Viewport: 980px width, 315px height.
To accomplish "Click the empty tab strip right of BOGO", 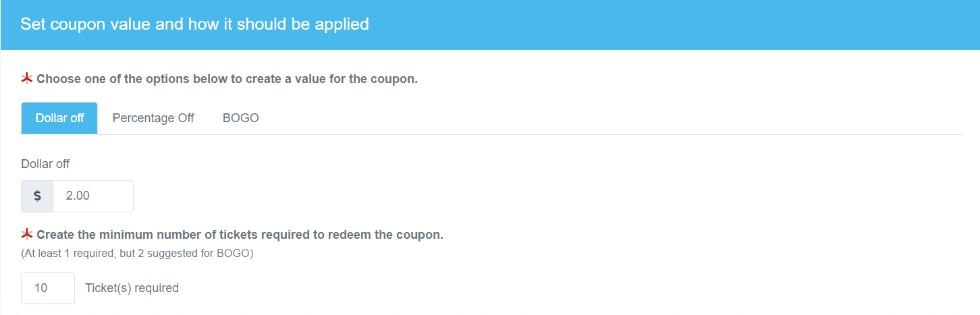I will coord(607,118).
